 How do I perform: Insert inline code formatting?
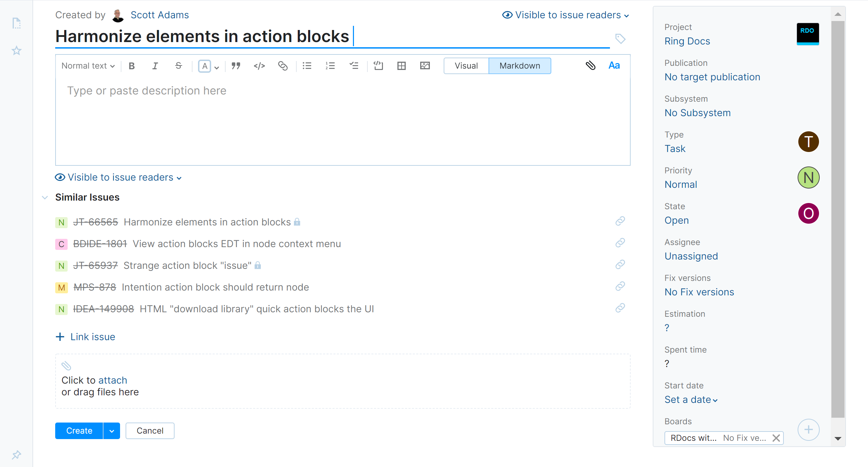259,66
